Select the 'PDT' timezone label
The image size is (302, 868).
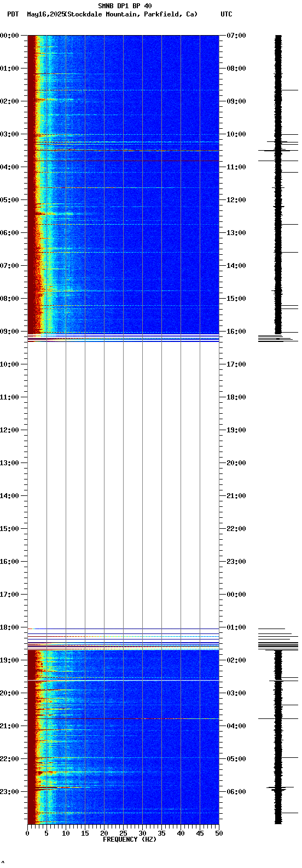[13, 14]
